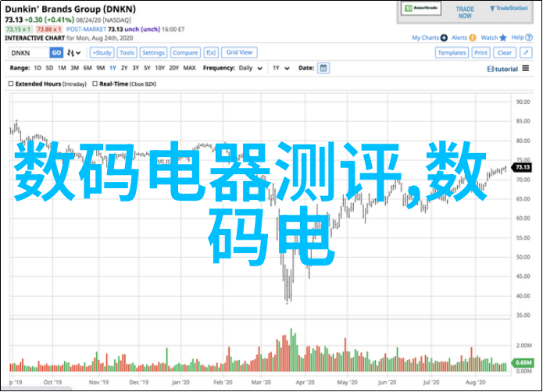Click the My Charts plus icon
Screen dimensions: 543x392
(444, 37)
